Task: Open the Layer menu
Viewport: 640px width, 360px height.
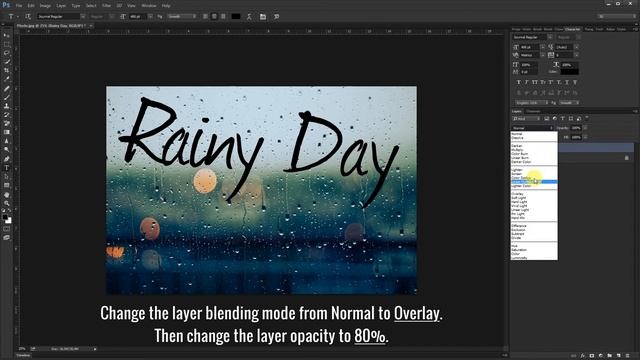Action: tap(61, 6)
